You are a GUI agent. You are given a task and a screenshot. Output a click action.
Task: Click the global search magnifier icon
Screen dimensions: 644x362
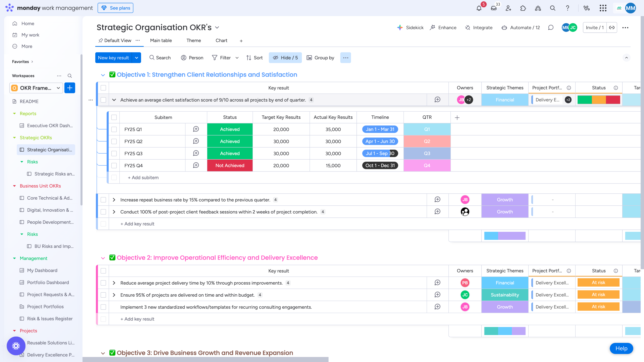(x=552, y=8)
